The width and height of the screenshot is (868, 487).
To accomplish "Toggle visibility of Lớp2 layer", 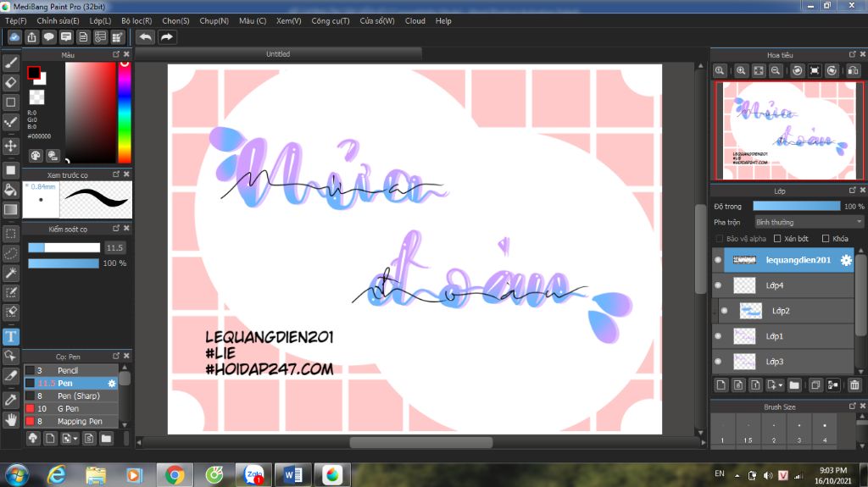I will pos(724,311).
